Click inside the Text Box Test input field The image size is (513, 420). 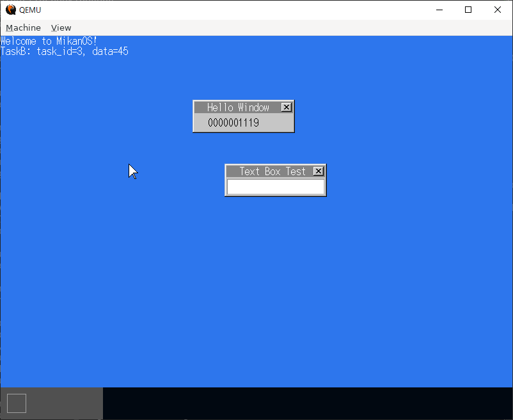click(275, 187)
